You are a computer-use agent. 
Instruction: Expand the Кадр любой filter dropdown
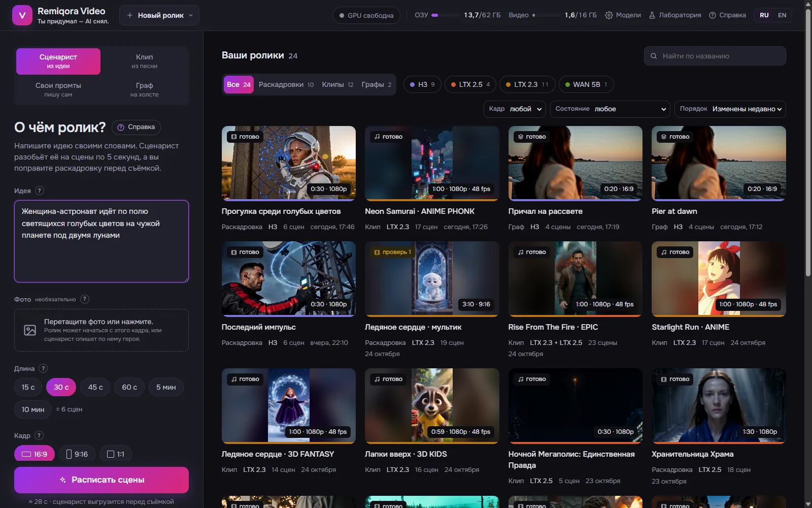tap(515, 109)
